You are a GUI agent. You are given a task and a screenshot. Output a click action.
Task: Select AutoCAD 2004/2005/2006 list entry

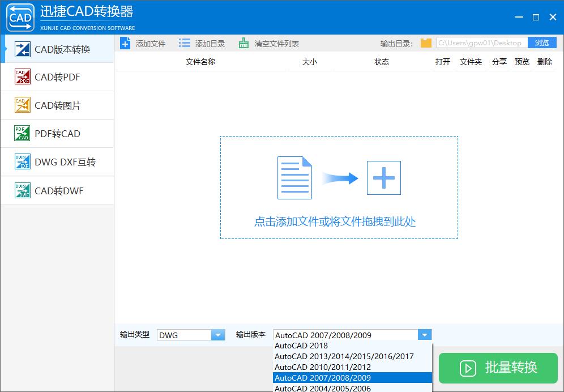(x=323, y=389)
